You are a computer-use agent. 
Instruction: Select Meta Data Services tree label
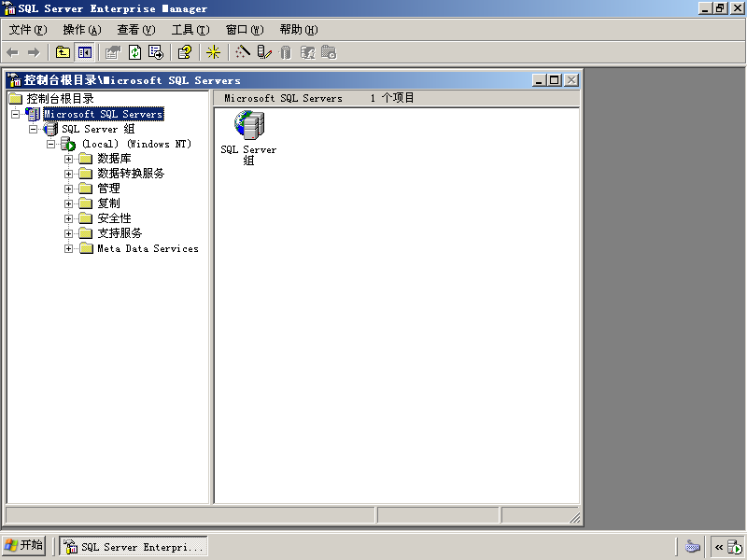(148, 248)
